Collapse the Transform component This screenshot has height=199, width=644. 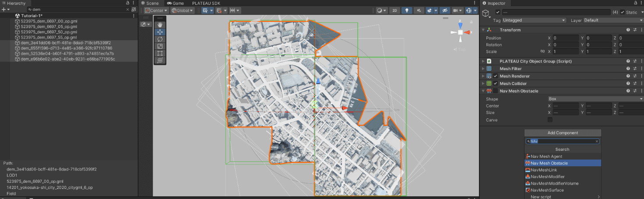pos(483,30)
